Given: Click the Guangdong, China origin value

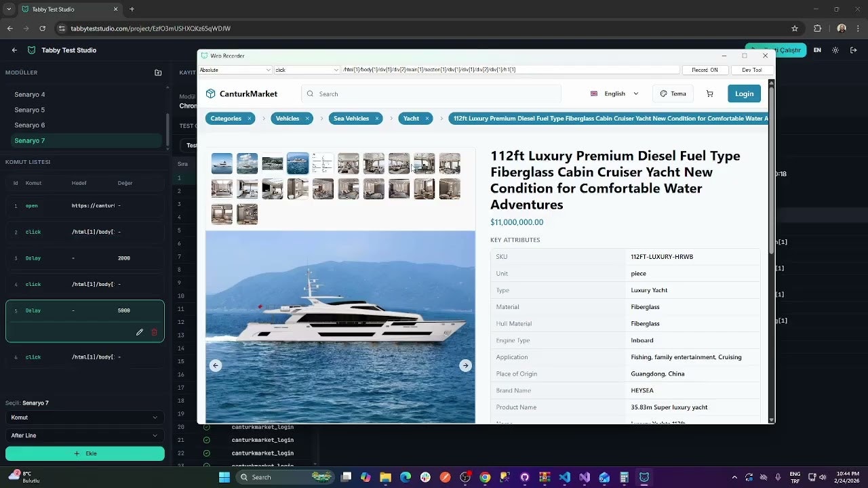Looking at the screenshot, I should click(657, 374).
